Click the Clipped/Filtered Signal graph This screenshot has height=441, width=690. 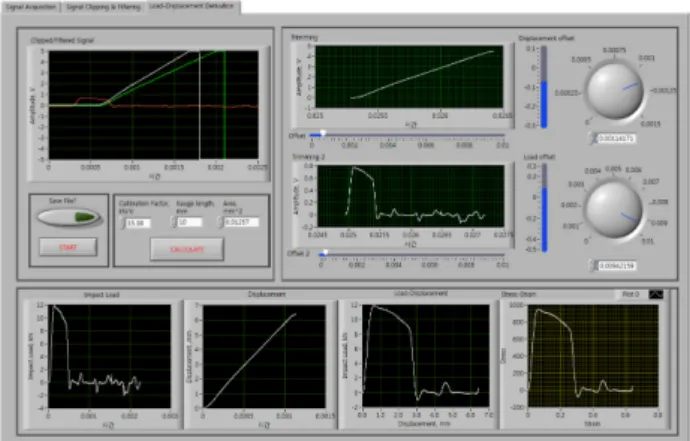click(153, 105)
